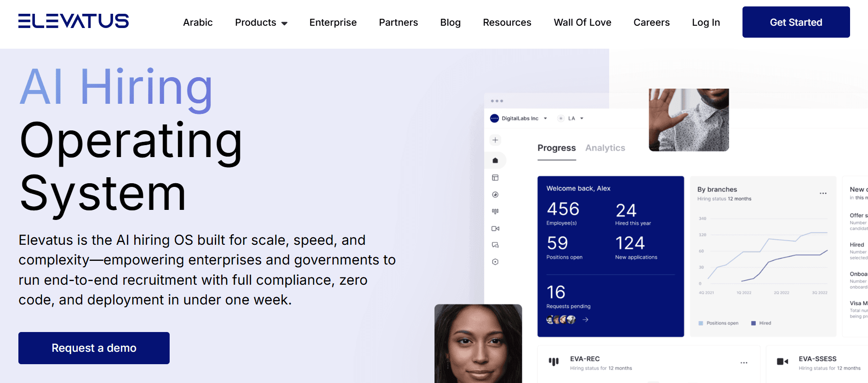The height and width of the screenshot is (383, 868).
Task: Click the waving man photo thumbnail
Action: [689, 120]
